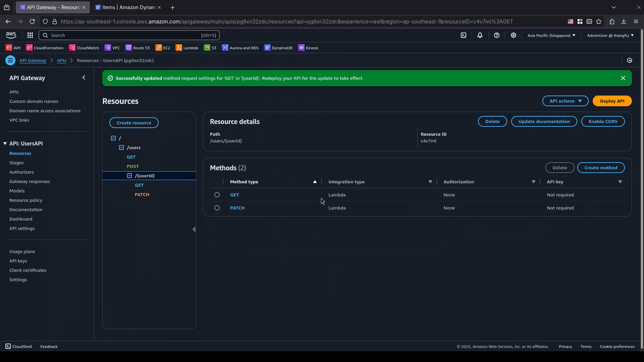This screenshot has height=362, width=644.
Task: Open the info panel hexagon icon
Action: coord(630,60)
